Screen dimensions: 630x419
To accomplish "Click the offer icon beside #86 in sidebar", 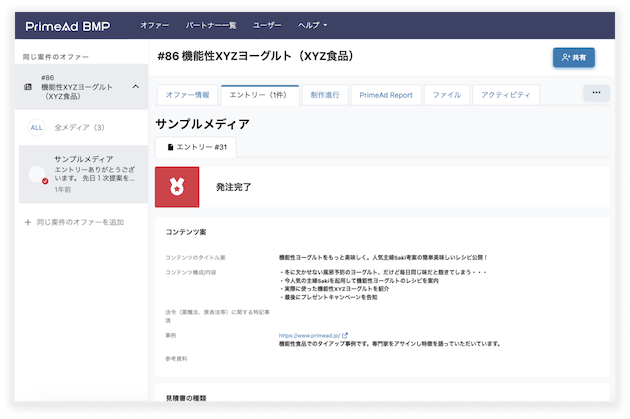I will coord(27,87).
